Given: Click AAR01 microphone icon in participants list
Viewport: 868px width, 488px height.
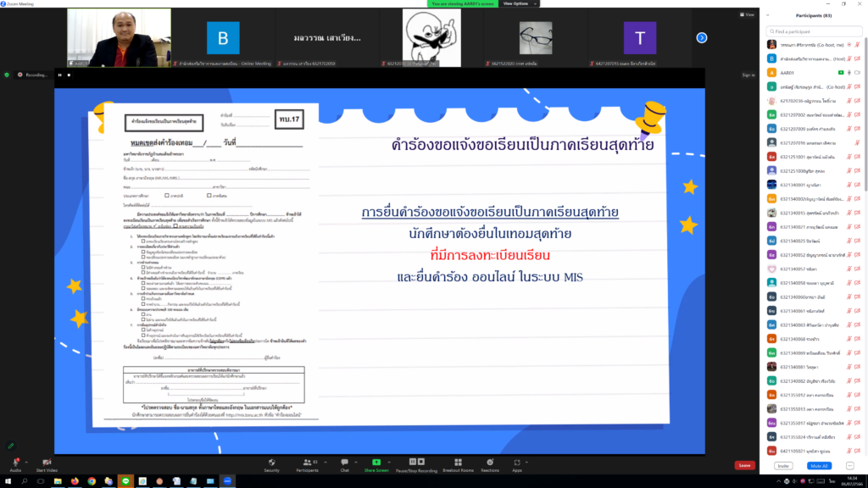Looking at the screenshot, I should pyautogui.click(x=849, y=73).
